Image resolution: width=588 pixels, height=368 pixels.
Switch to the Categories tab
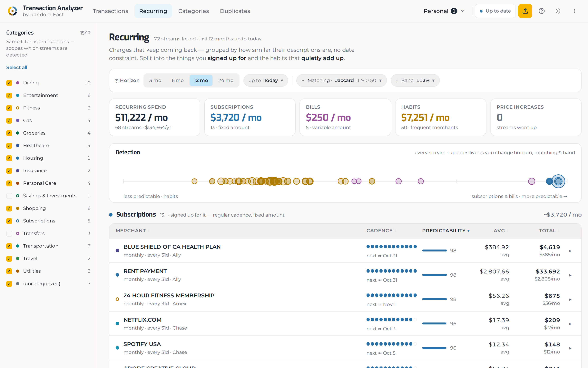(193, 11)
